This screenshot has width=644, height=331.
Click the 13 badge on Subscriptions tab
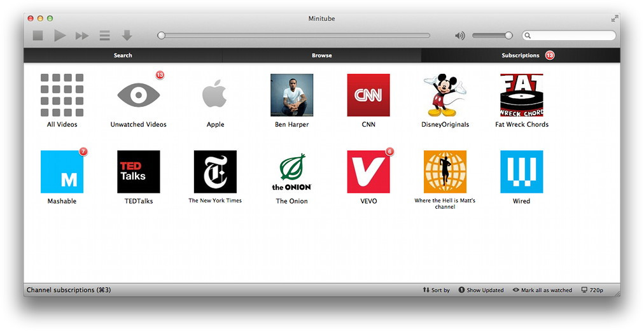[x=550, y=55]
